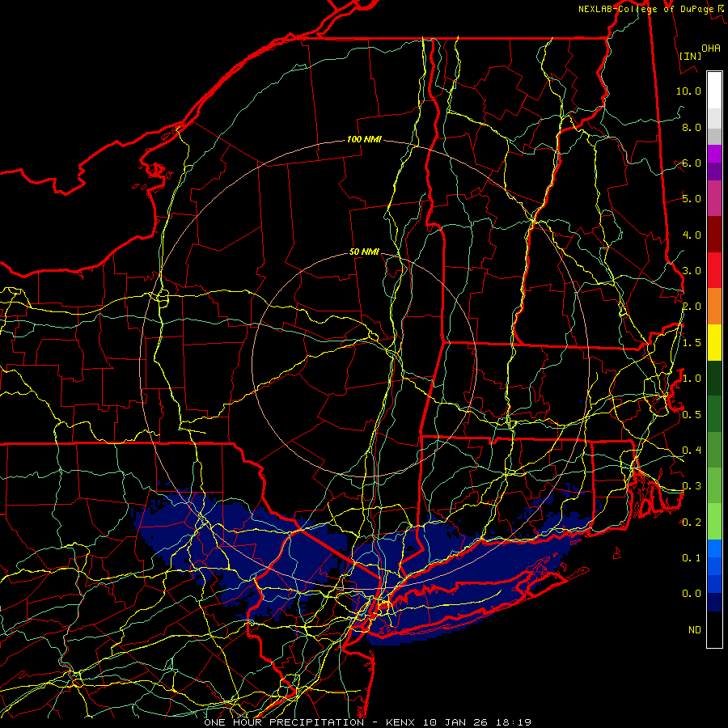Viewport: 728px width, 728px height.
Task: Select the darkest green legend swatch
Action: [x=714, y=379]
